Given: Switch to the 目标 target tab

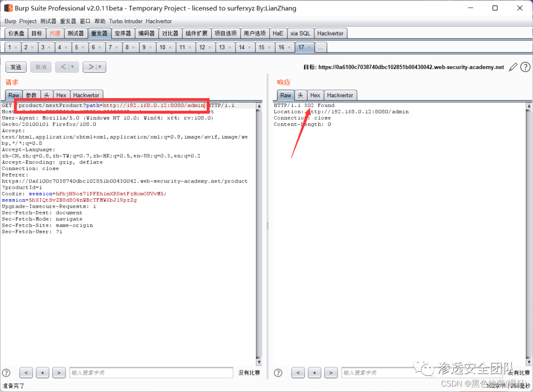Looking at the screenshot, I should point(37,34).
